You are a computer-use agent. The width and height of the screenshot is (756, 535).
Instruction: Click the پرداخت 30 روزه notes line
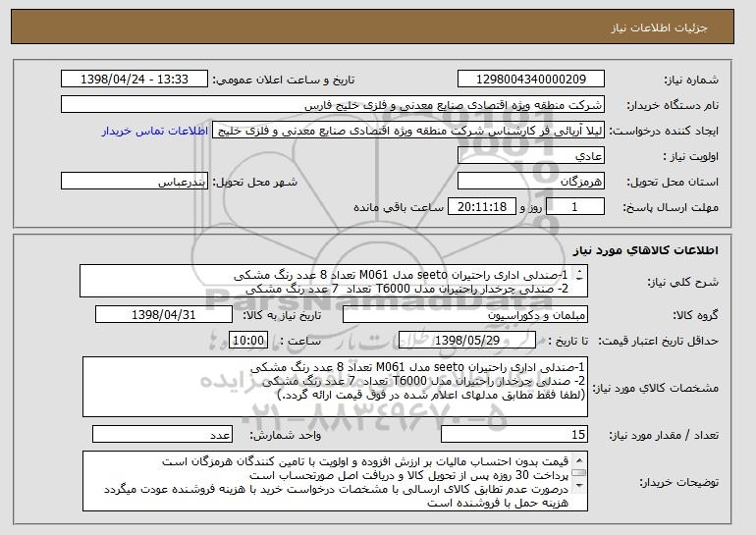(x=408, y=475)
